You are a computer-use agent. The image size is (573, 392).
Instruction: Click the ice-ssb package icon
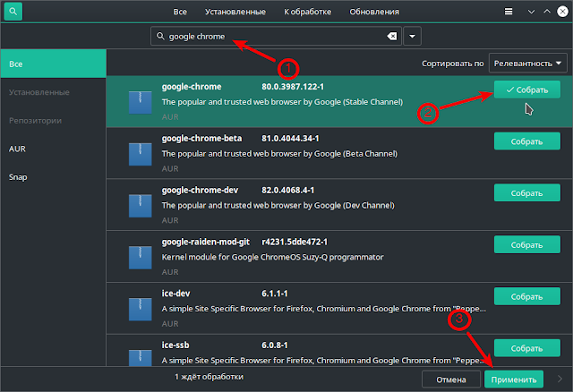point(141,358)
